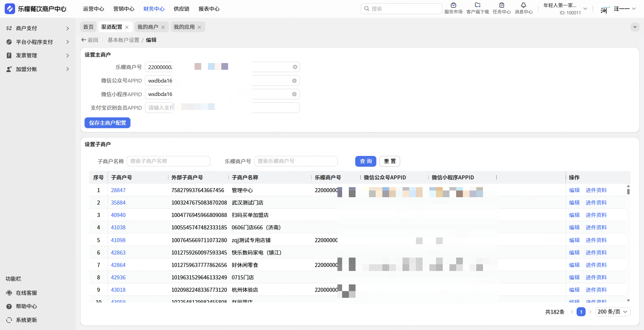Open 消息中心 bell icon
The width and height of the screenshot is (644, 330).
pos(524,5)
